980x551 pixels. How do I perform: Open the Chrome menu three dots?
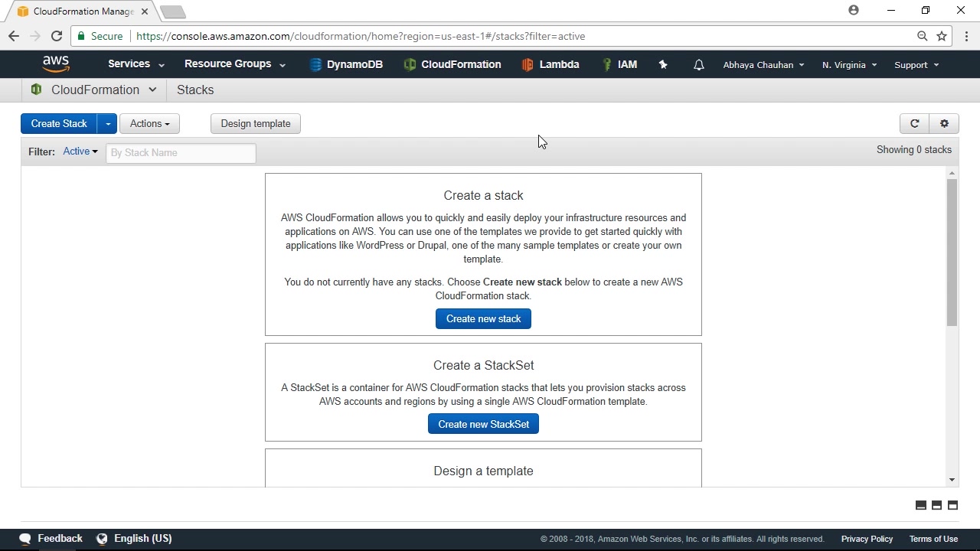[x=966, y=36]
